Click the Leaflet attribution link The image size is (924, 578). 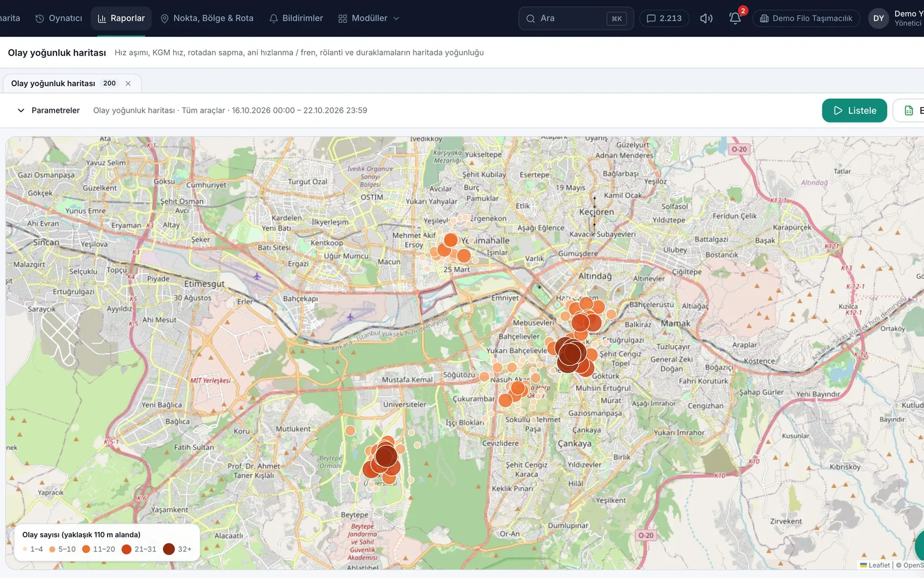[875, 565]
